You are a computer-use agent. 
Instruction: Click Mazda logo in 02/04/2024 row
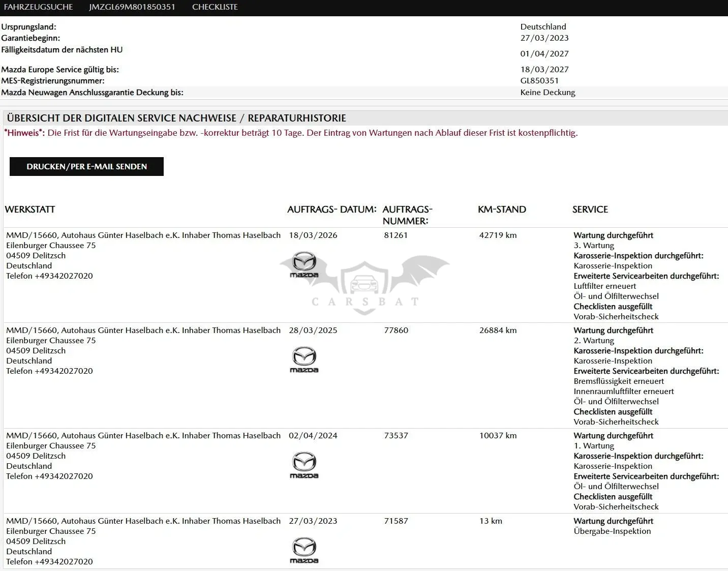click(304, 465)
